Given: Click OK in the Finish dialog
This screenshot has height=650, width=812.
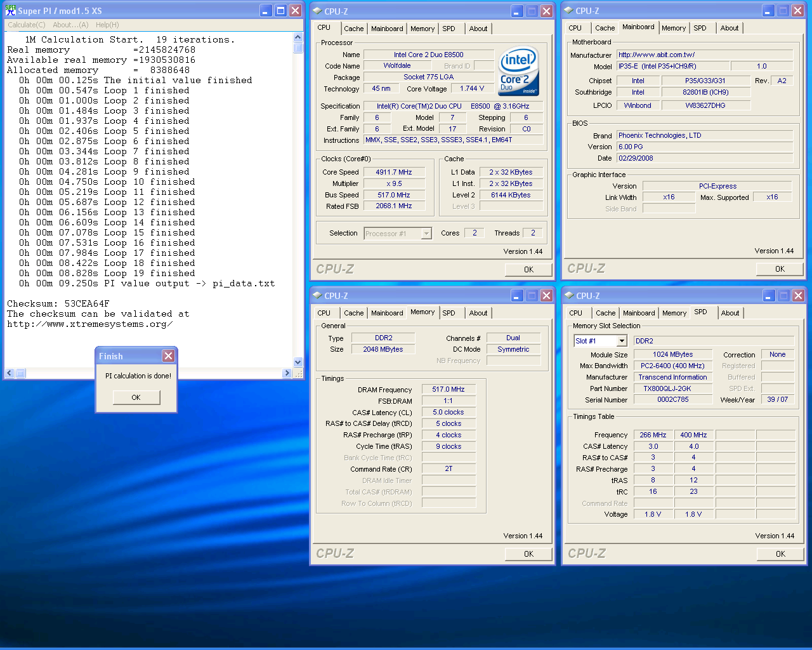Looking at the screenshot, I should tap(136, 397).
